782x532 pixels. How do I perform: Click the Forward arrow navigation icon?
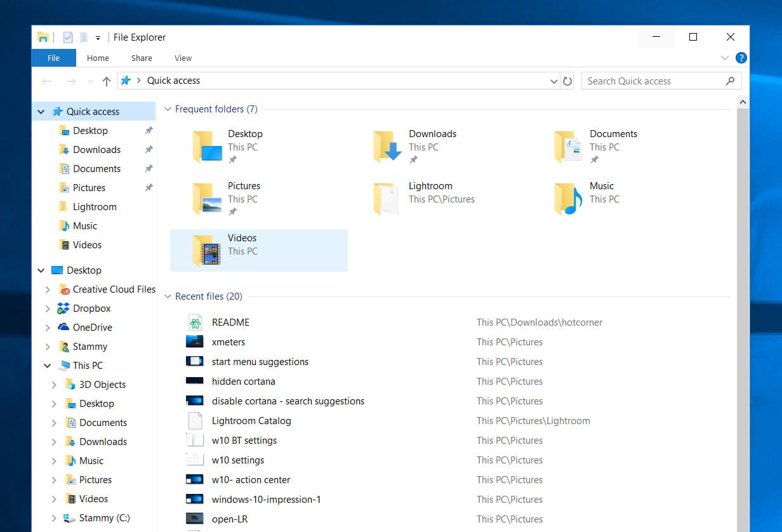(71, 81)
